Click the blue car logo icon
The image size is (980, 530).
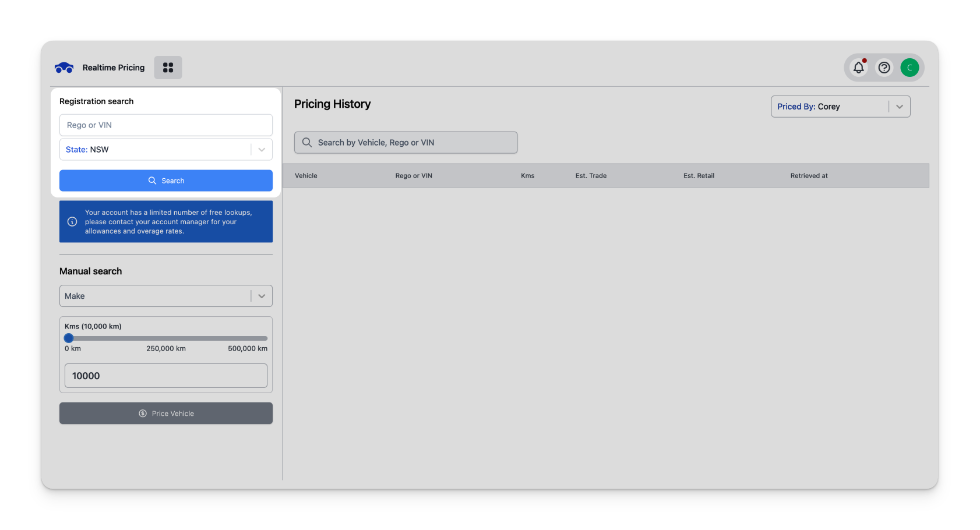(64, 68)
